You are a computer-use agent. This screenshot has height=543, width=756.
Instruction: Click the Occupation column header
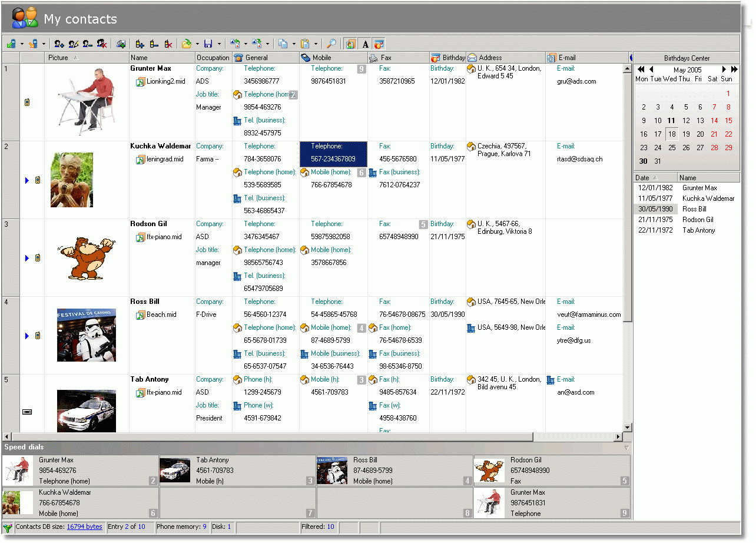pos(213,58)
